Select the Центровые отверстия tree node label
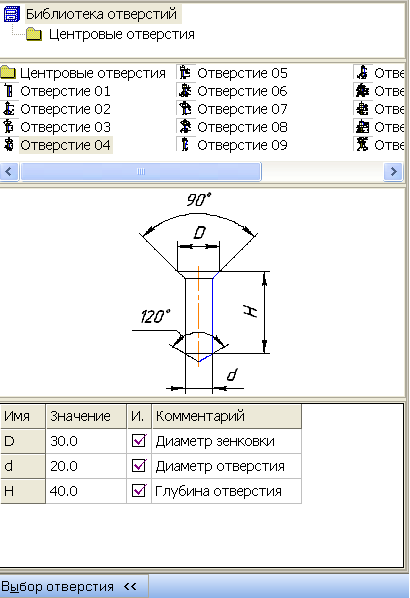Screen dimensions: 410x598 122,34
